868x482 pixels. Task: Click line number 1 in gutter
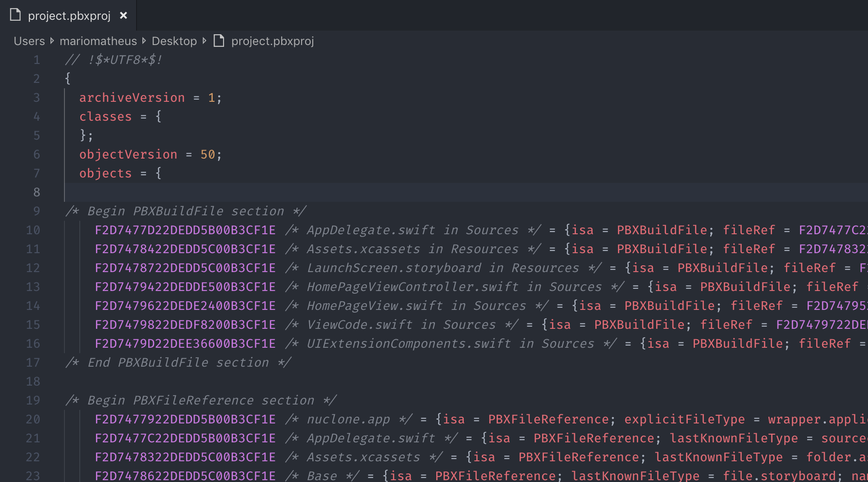pos(37,60)
